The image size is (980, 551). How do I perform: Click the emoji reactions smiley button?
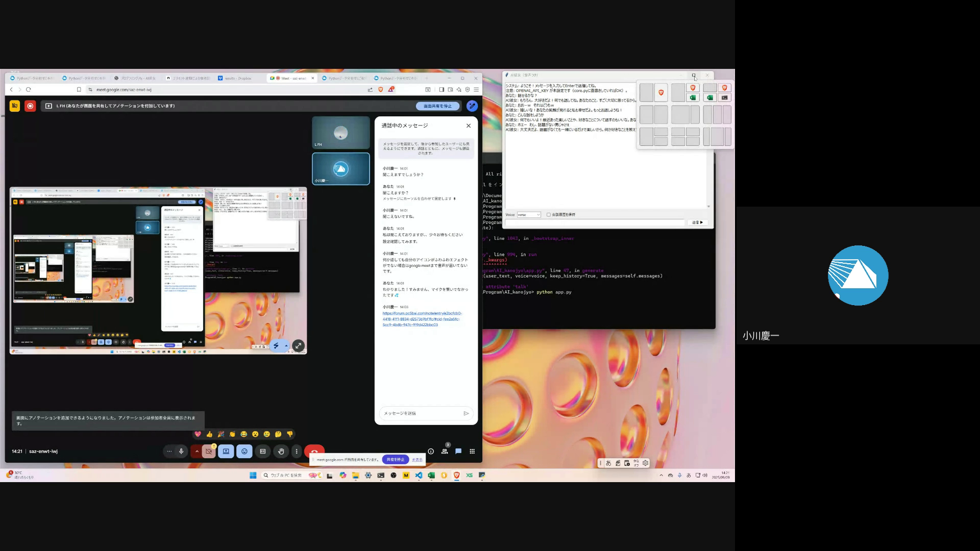click(244, 452)
